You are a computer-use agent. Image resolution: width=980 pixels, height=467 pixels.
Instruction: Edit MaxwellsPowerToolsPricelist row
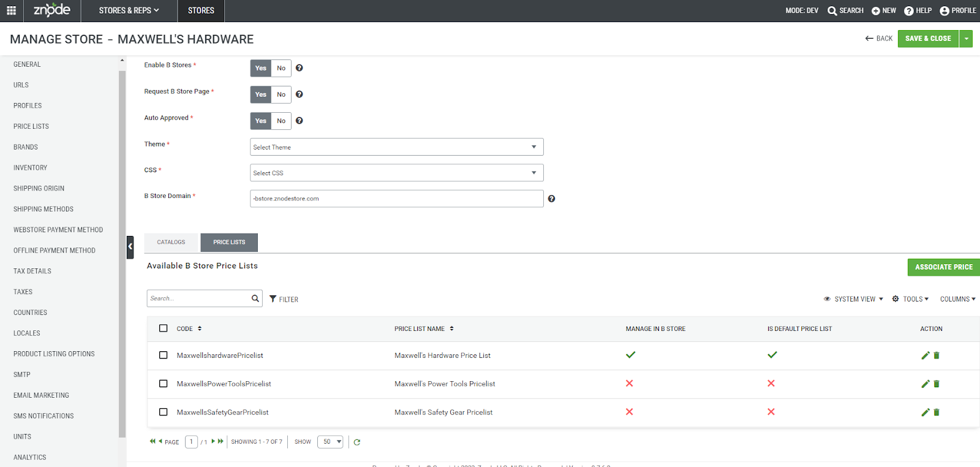[925, 384]
